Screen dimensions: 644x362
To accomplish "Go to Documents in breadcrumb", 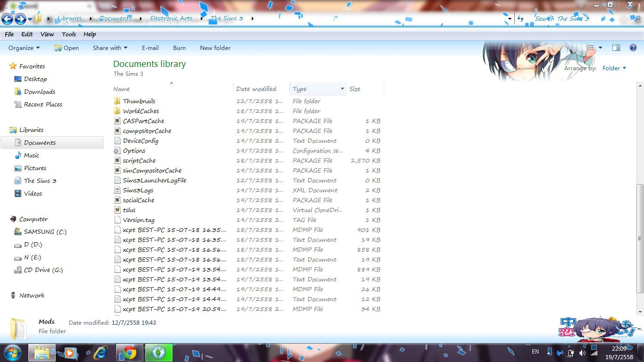I will (x=116, y=18).
